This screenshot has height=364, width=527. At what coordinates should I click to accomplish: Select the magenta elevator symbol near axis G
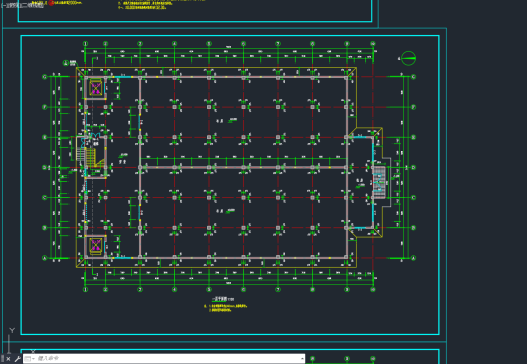tap(96, 88)
